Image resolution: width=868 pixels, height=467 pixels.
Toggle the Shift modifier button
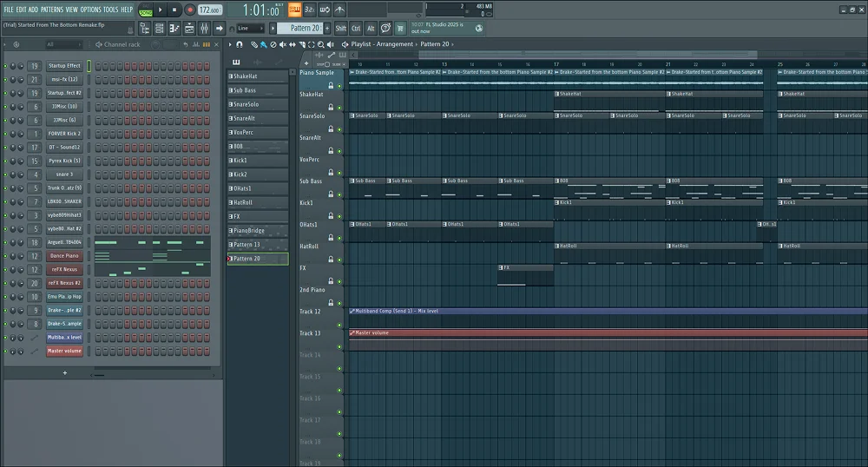coord(341,29)
